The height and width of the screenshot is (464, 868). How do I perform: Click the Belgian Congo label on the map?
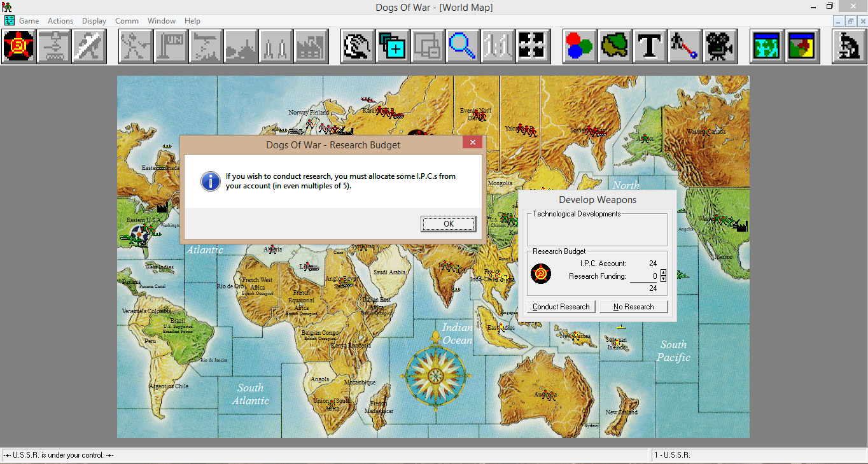(x=320, y=333)
